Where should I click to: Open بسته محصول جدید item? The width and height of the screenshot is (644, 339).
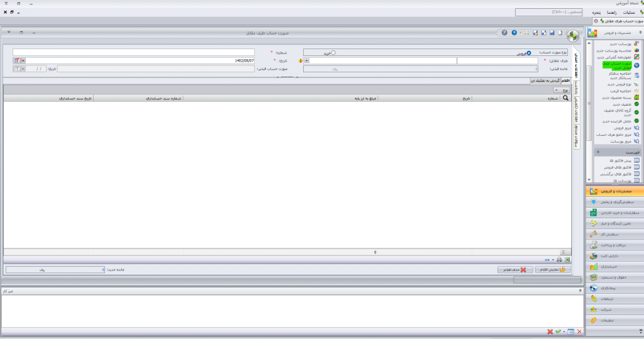point(617,97)
